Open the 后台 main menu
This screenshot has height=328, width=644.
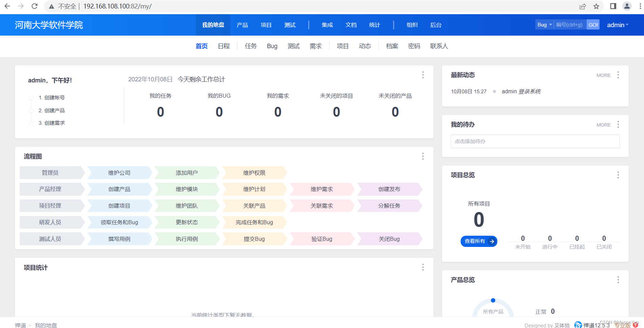pyautogui.click(x=436, y=25)
